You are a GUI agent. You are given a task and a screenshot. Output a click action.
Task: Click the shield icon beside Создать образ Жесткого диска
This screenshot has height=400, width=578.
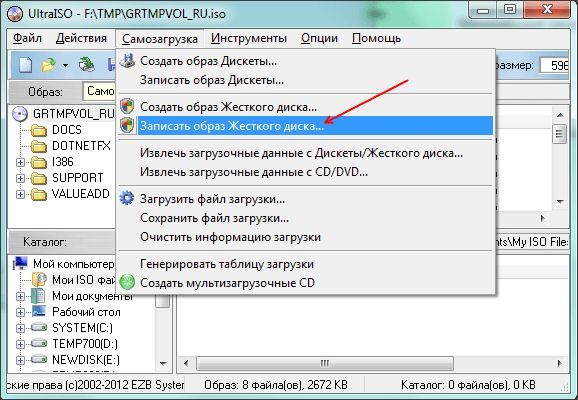127,107
